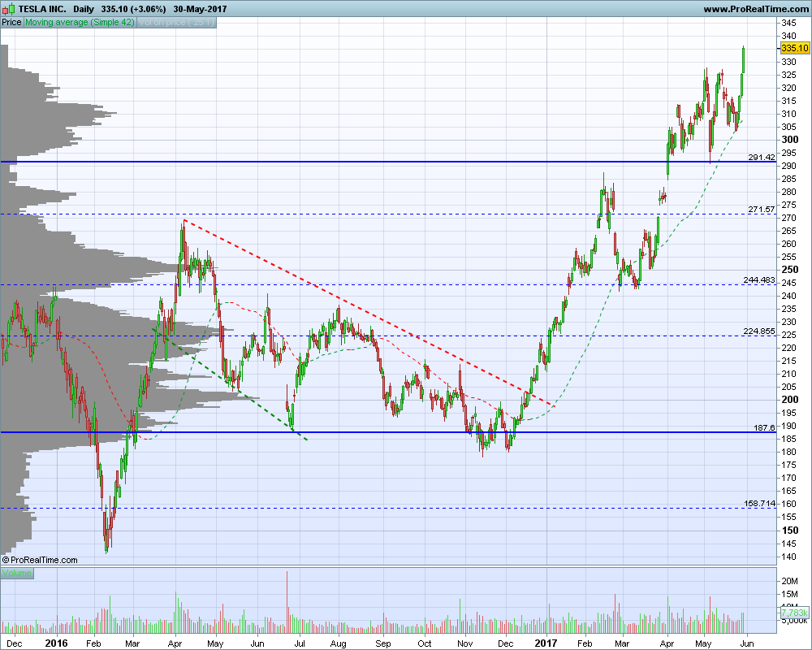Click the 140 price axis label
The height and width of the screenshot is (650, 812).
coord(788,557)
